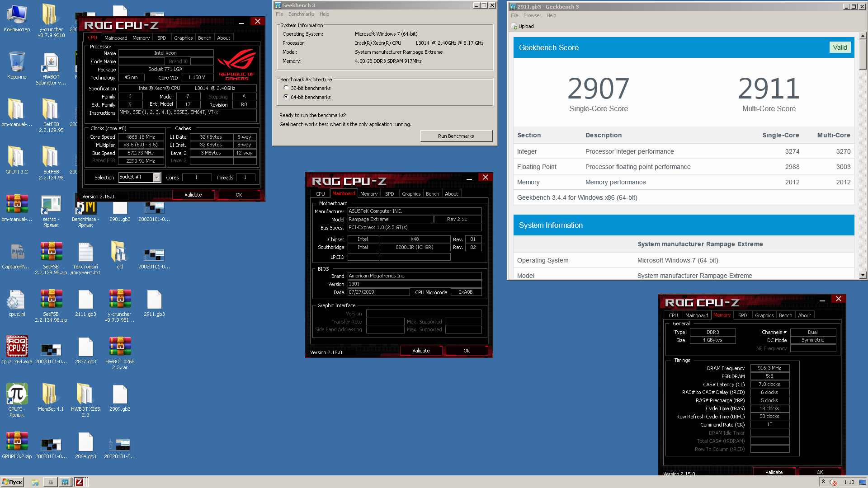Viewport: 868px width, 488px height.
Task: Click the BIOS Version field 1301
Action: pyautogui.click(x=415, y=284)
